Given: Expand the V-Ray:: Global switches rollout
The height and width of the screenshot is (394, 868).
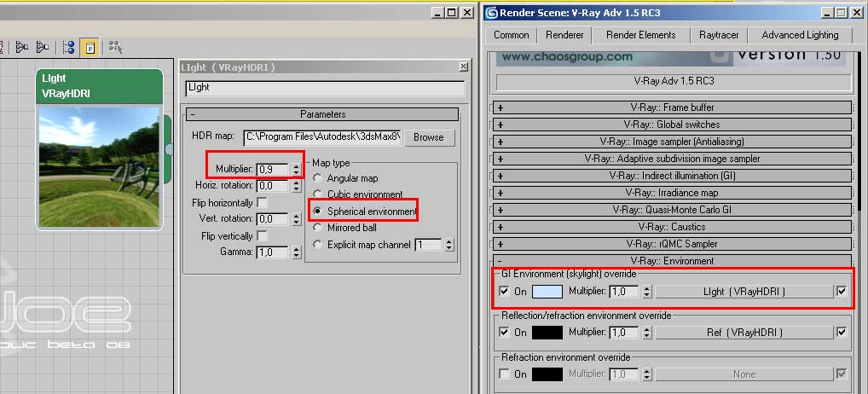Looking at the screenshot, I should click(x=674, y=125).
